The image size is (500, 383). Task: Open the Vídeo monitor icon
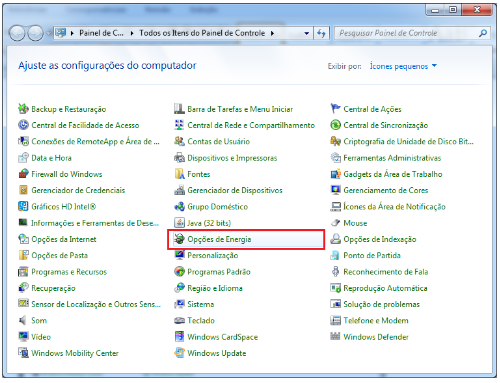pyautogui.click(x=23, y=337)
